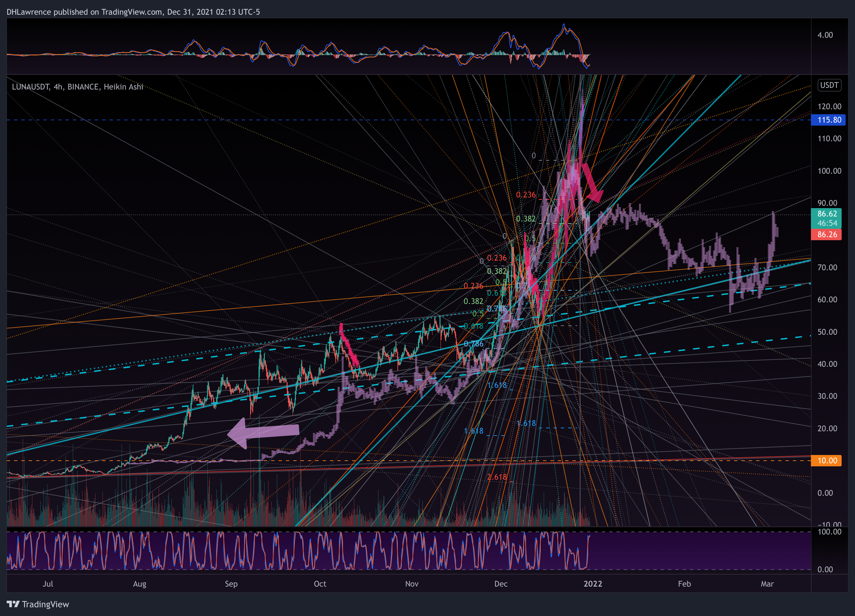
Task: Select the purple left-pointing arrow drawing
Action: pyautogui.click(x=263, y=433)
